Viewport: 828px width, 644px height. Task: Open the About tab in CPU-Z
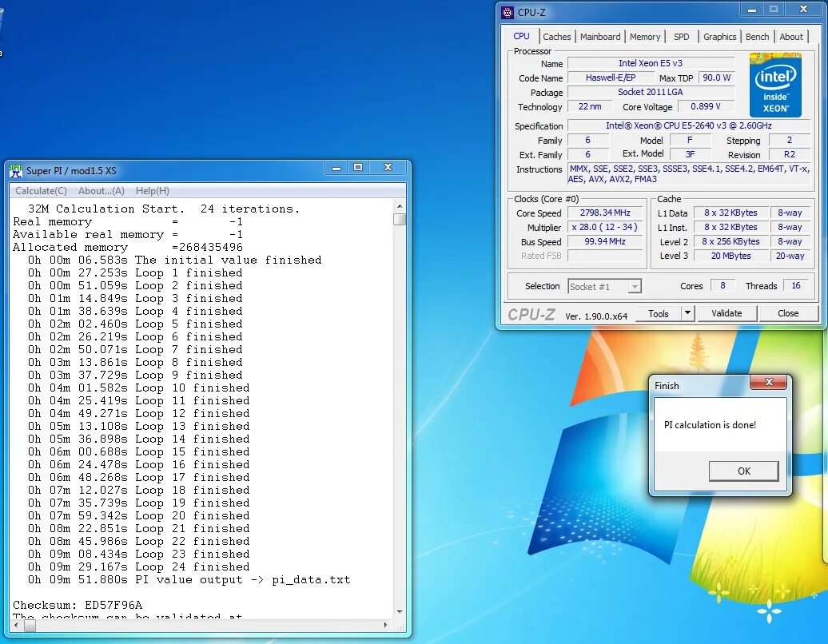790,37
